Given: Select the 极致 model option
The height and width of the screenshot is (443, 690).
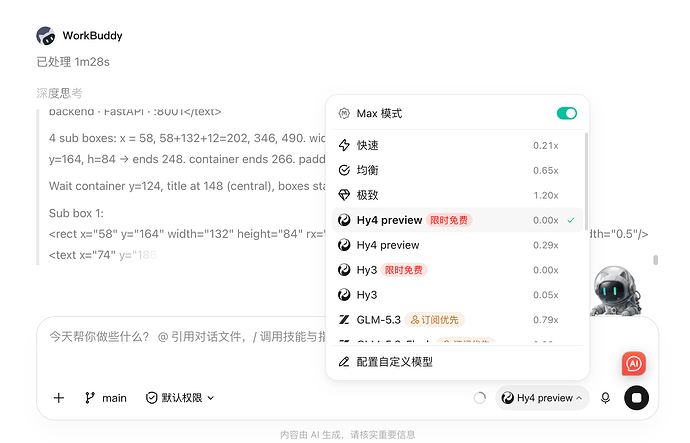Looking at the screenshot, I should point(457,195).
